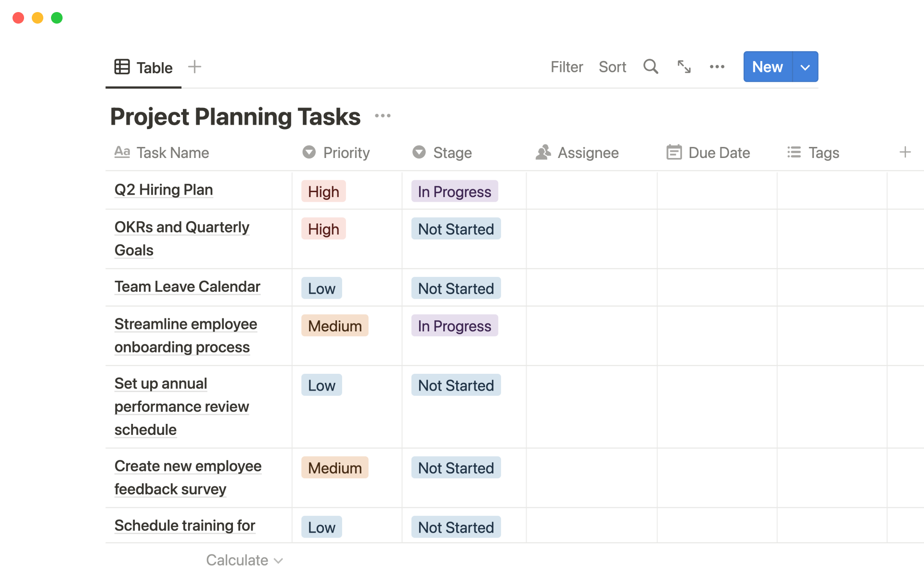Click the Table view icon
Screen dimensions: 924x578
122,67
